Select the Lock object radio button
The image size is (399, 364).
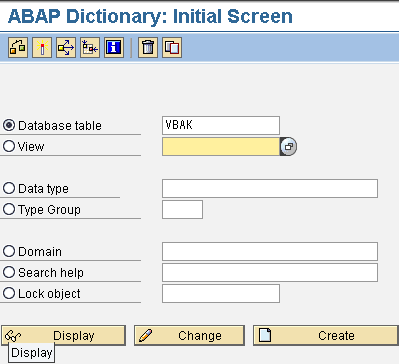9,293
